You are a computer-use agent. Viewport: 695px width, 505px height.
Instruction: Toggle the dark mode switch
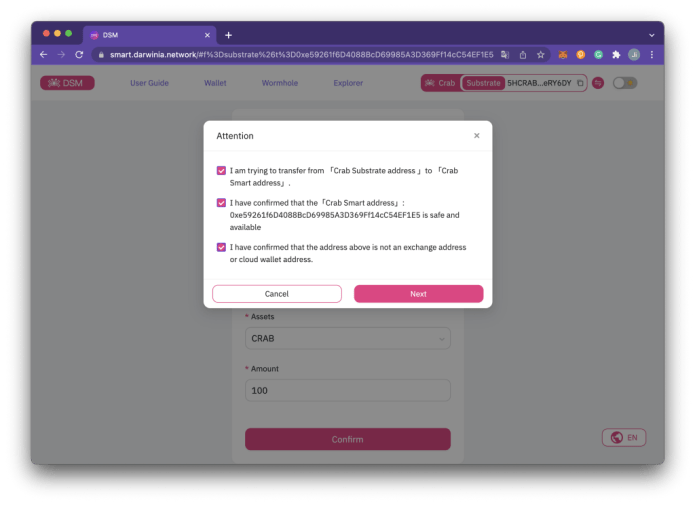coord(625,83)
